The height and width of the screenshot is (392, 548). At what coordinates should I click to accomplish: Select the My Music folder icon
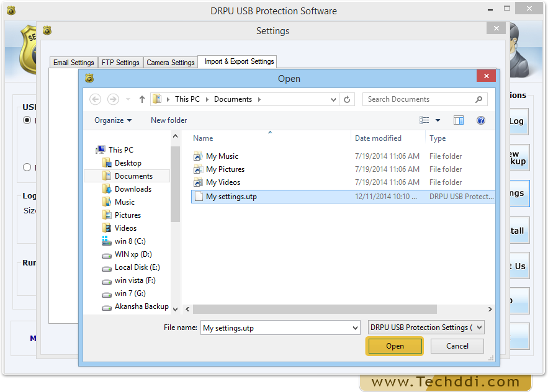coord(198,156)
